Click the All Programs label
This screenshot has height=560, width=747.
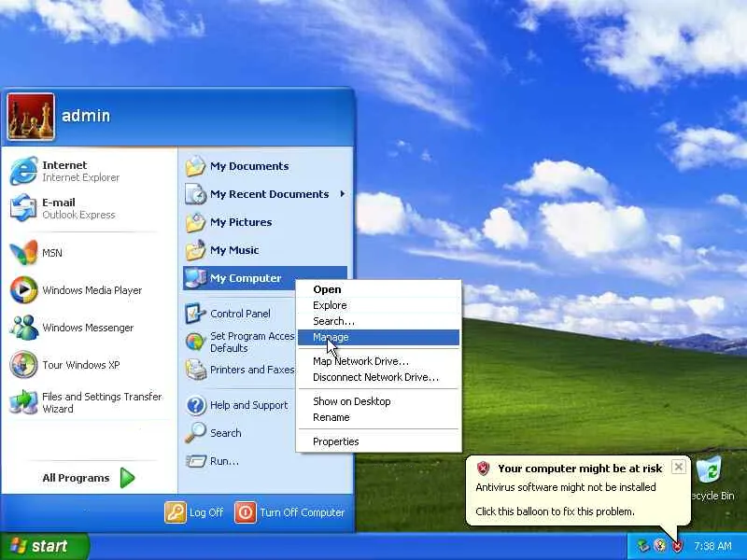tap(76, 478)
